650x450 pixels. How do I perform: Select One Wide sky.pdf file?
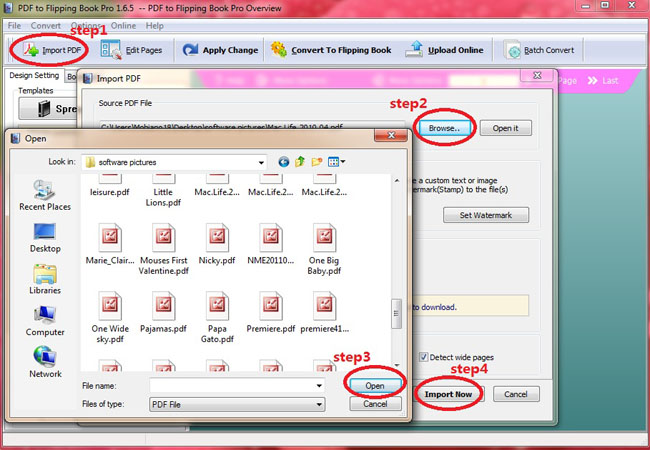(110, 318)
